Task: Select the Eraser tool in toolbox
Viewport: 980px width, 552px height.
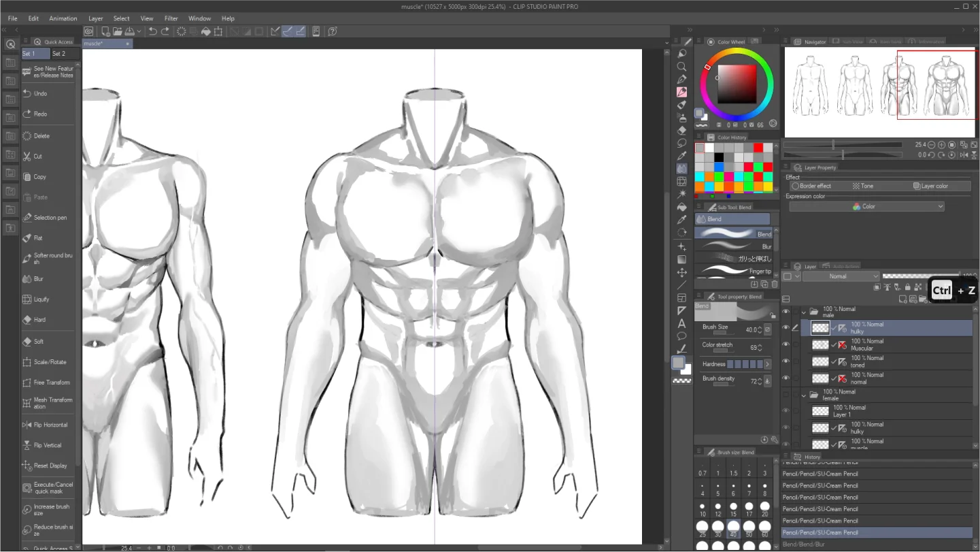Action: (x=681, y=130)
